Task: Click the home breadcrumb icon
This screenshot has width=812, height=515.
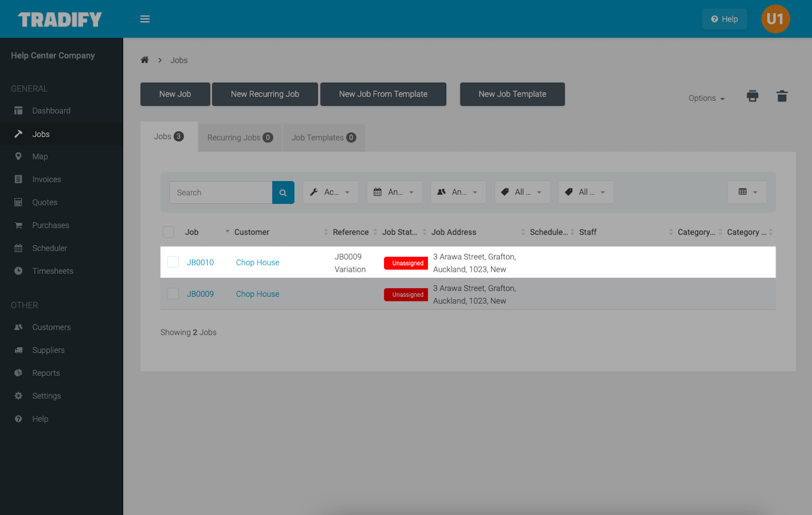Action: (145, 60)
